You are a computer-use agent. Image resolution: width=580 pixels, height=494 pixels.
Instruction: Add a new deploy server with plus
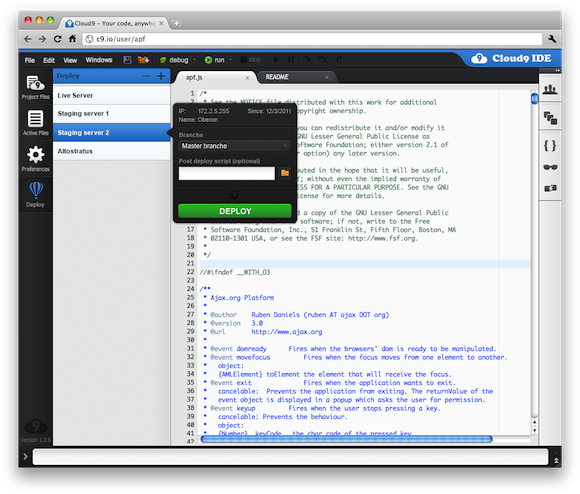click(x=161, y=76)
